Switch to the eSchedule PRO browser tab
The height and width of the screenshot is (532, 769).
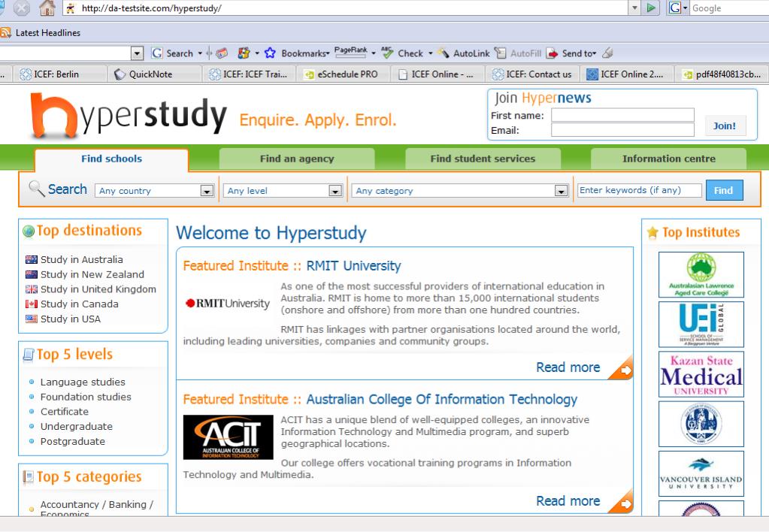click(344, 74)
